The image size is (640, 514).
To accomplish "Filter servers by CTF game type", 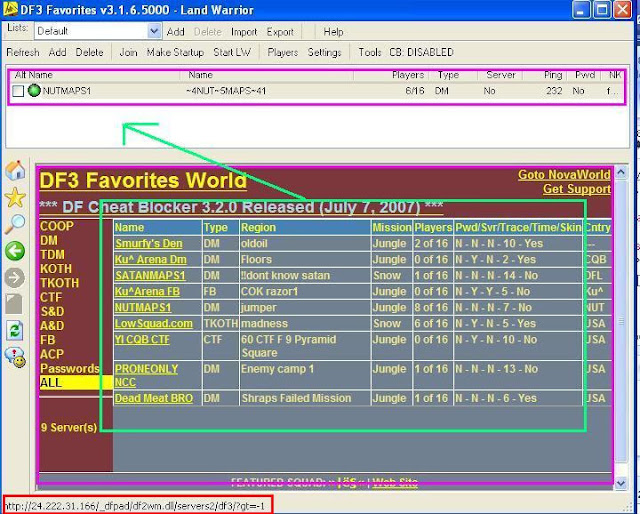I will (51, 298).
